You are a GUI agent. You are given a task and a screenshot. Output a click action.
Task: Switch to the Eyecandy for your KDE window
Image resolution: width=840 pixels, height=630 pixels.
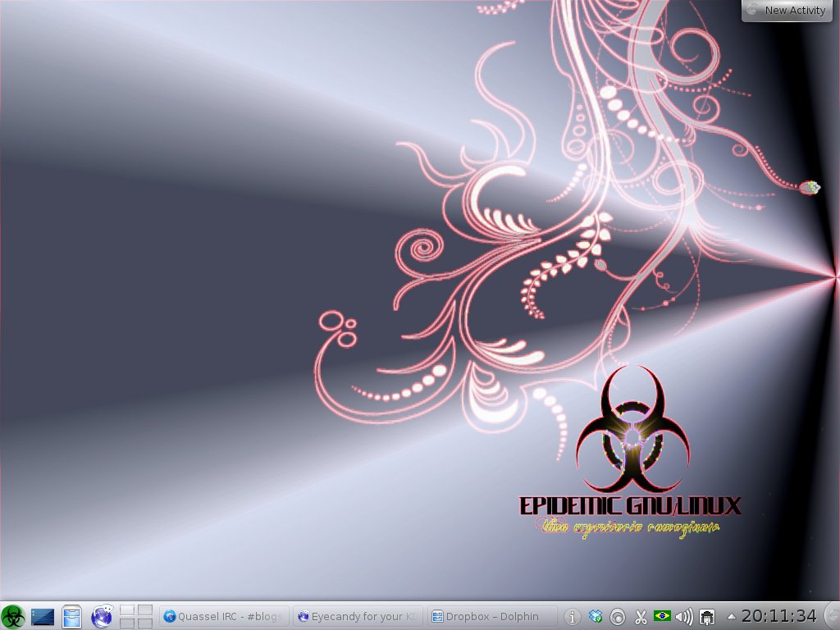coord(358,617)
